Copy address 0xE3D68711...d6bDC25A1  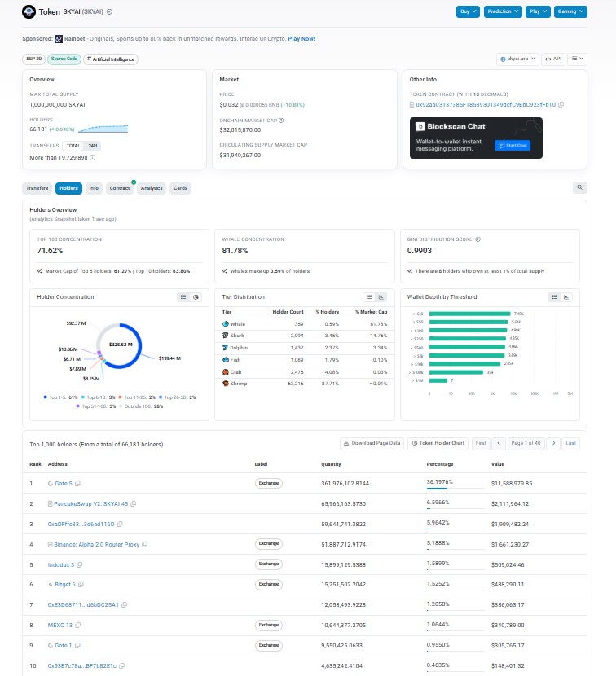124,605
